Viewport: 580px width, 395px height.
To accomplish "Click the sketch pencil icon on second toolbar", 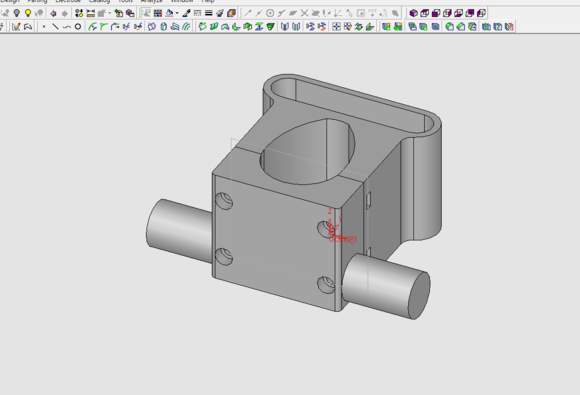I will tap(16, 27).
